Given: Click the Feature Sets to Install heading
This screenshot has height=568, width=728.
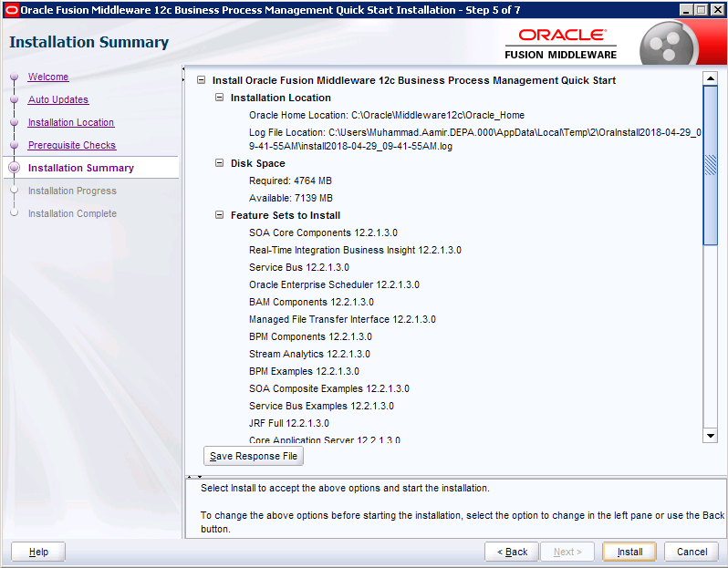Looking at the screenshot, I should pyautogui.click(x=286, y=215).
